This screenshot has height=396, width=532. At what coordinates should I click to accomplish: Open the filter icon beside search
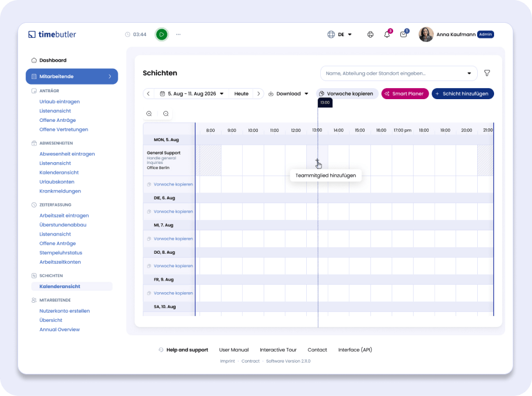[x=487, y=73]
